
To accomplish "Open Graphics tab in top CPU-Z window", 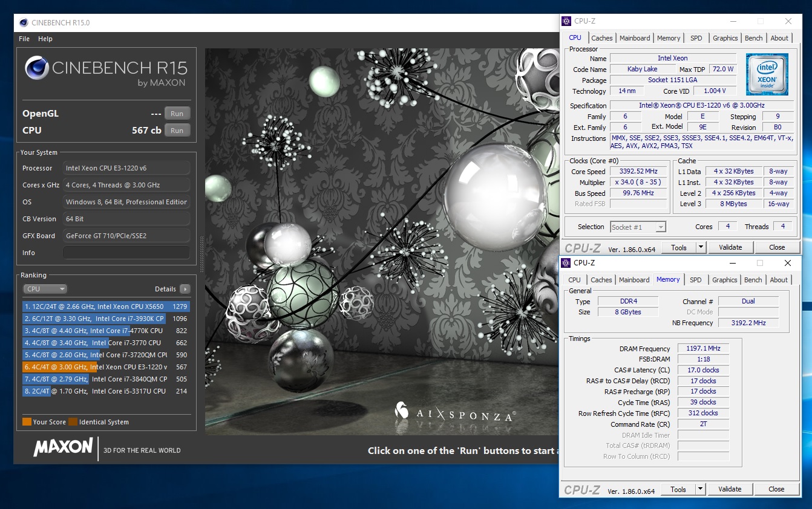I will tap(725, 38).
